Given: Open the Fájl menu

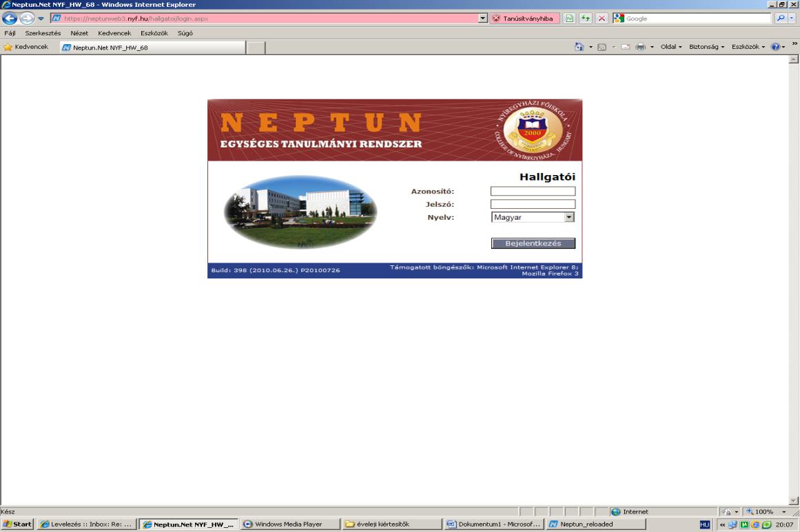Looking at the screenshot, I should pos(10,33).
